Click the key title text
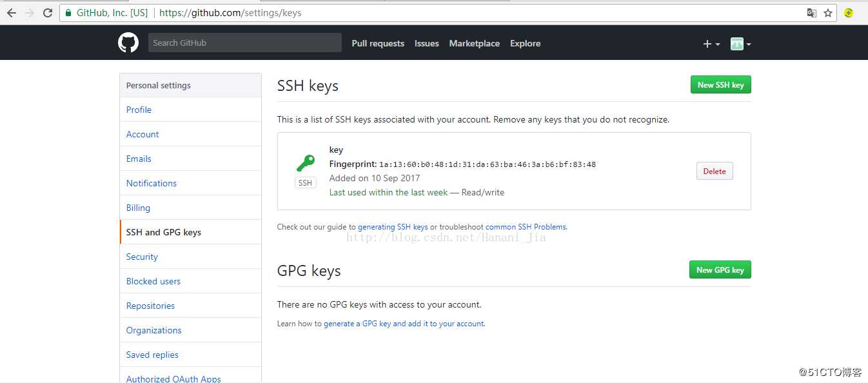The height and width of the screenshot is (383, 868). point(336,150)
